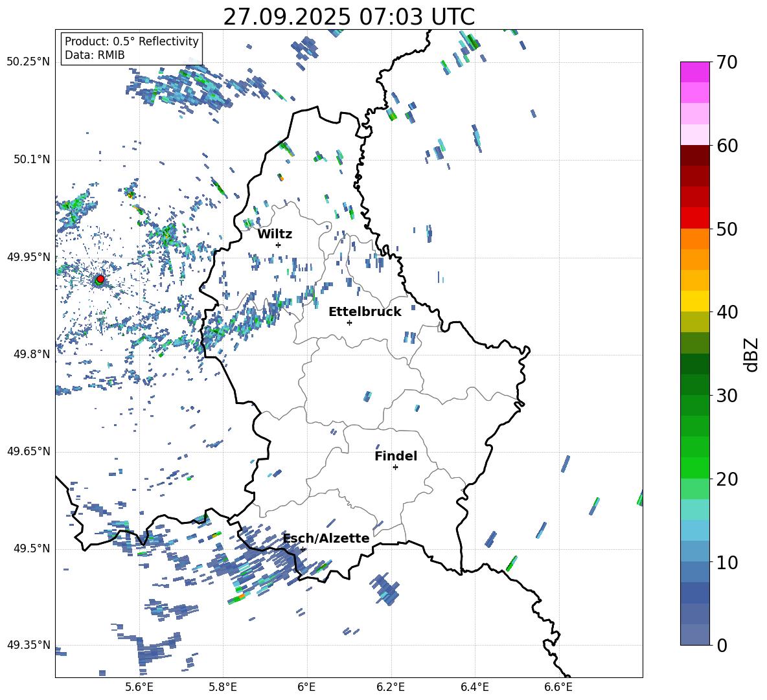Click the 70 tick label on colorbar
The width and height of the screenshot is (767, 700).
pyautogui.click(x=727, y=63)
